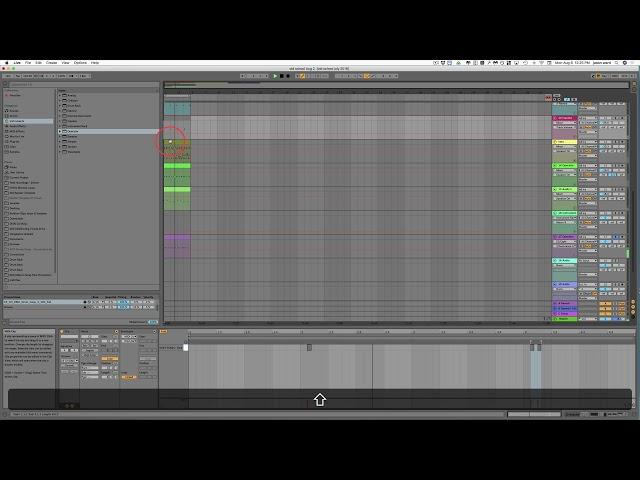Expand the Wavetable instrument folder
The height and width of the screenshot is (480, 640).
click(x=60, y=152)
